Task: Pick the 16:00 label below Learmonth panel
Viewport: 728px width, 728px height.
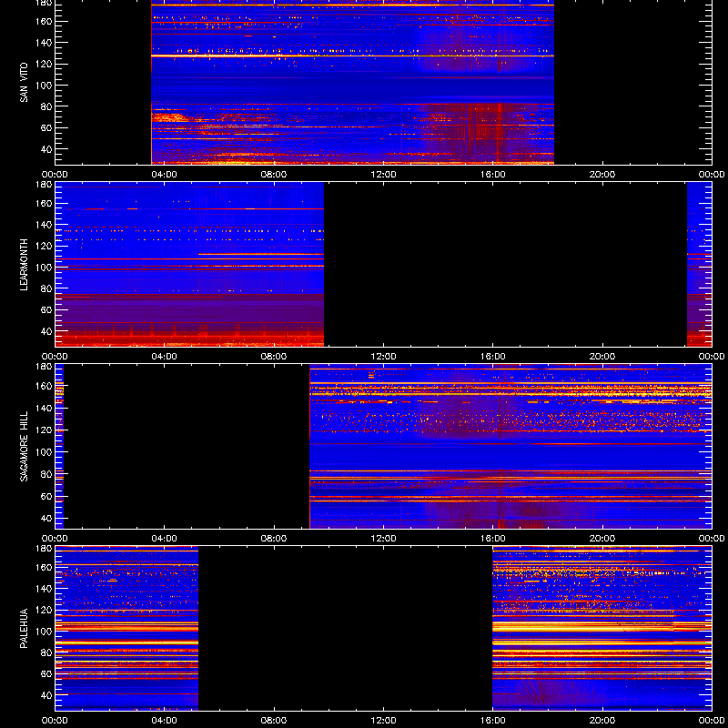Action: pyautogui.click(x=493, y=357)
